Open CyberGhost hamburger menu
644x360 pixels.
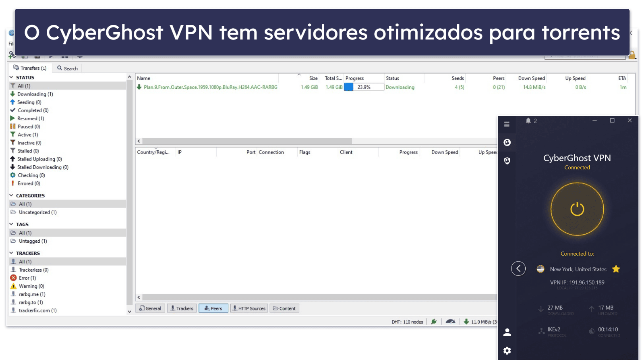(x=507, y=124)
